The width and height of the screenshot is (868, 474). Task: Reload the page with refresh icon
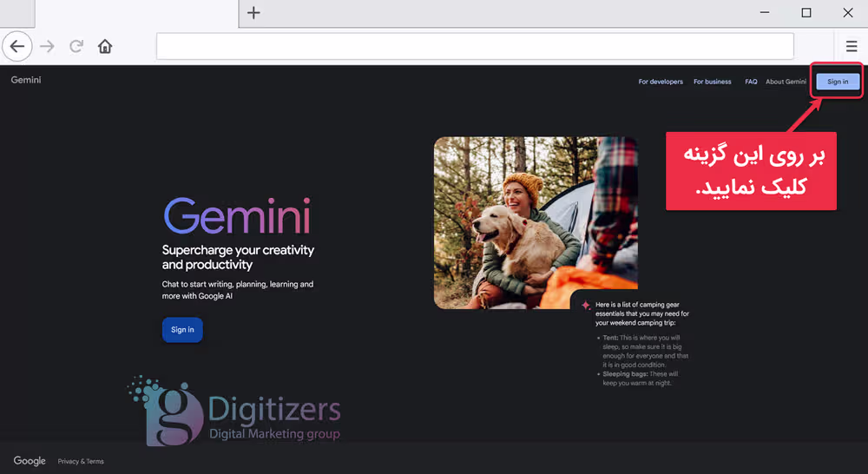76,47
